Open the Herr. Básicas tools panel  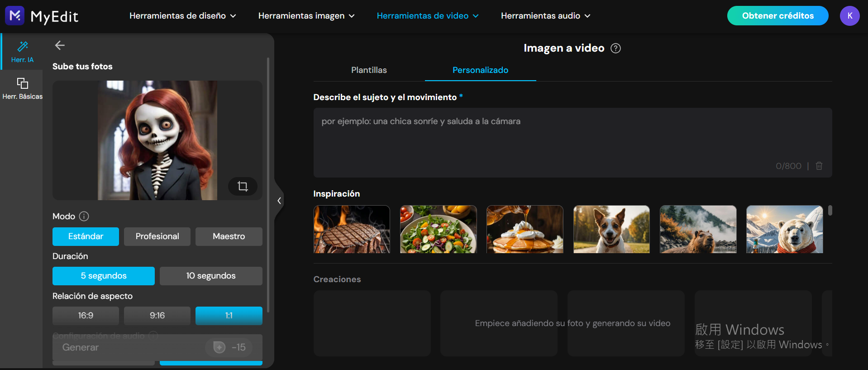click(22, 88)
